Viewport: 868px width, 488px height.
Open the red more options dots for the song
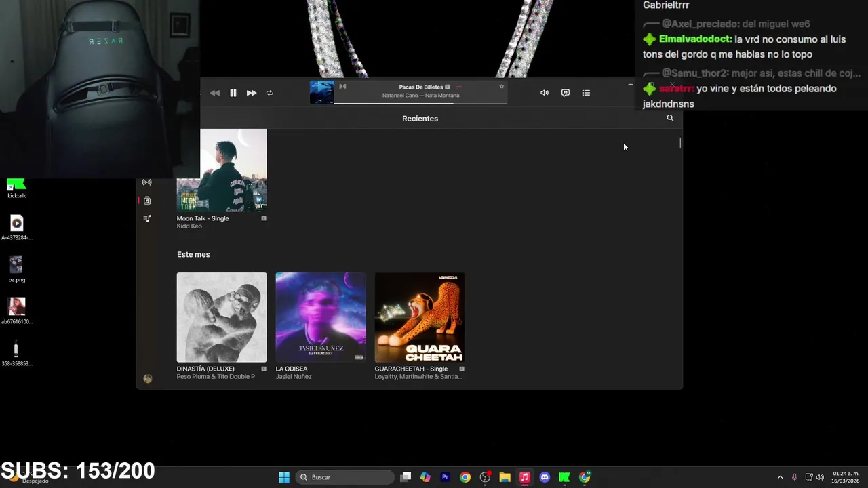coord(458,87)
